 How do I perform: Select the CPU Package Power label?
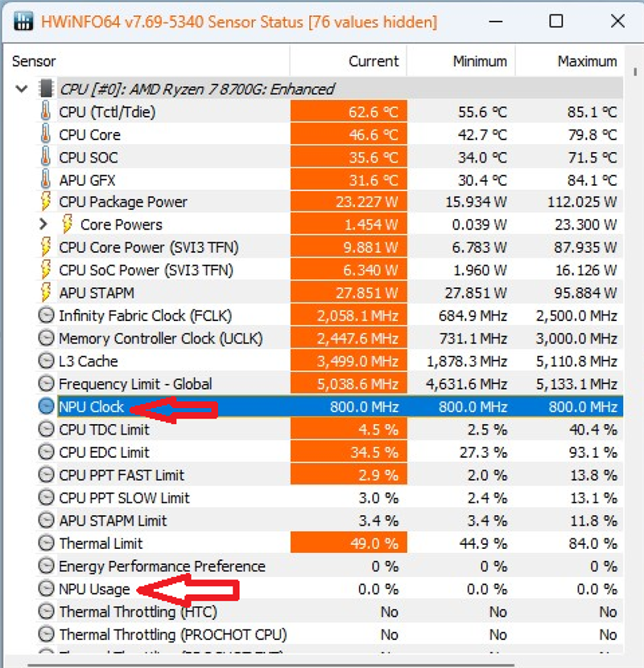122,202
